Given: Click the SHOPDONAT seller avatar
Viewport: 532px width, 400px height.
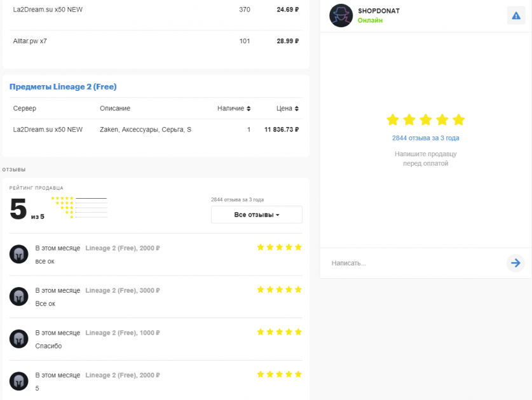Looking at the screenshot, I should tap(341, 15).
